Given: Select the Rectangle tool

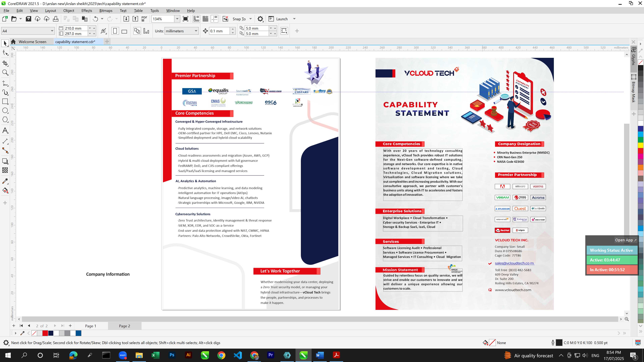Looking at the screenshot, I should 5,101.
